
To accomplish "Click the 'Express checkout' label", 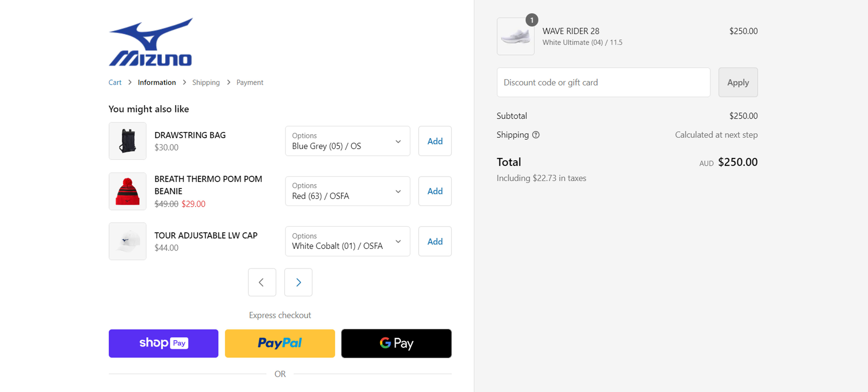I will (280, 315).
